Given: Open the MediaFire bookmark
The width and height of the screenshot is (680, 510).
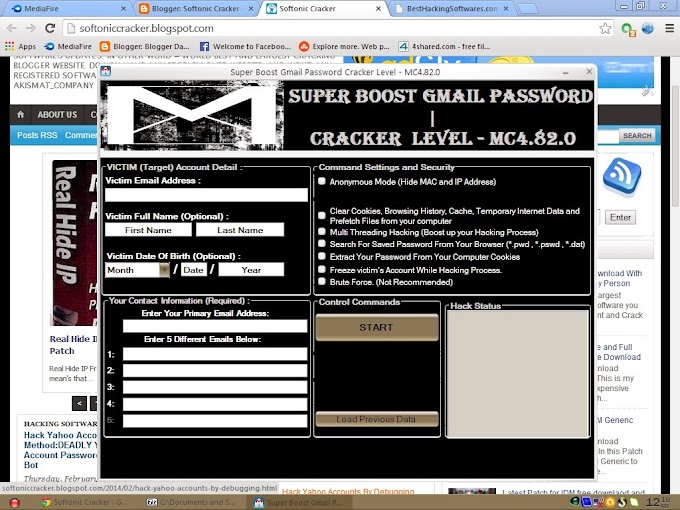Looking at the screenshot, I should tap(68, 46).
